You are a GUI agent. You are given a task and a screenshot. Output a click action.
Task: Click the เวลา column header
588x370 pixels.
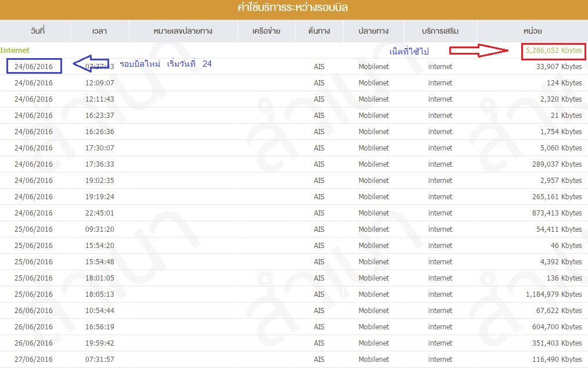point(100,31)
